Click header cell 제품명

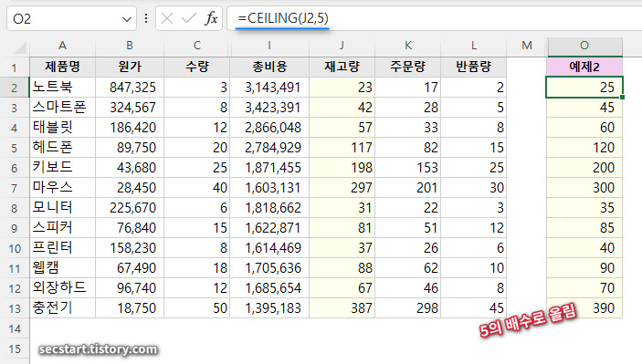click(x=62, y=68)
